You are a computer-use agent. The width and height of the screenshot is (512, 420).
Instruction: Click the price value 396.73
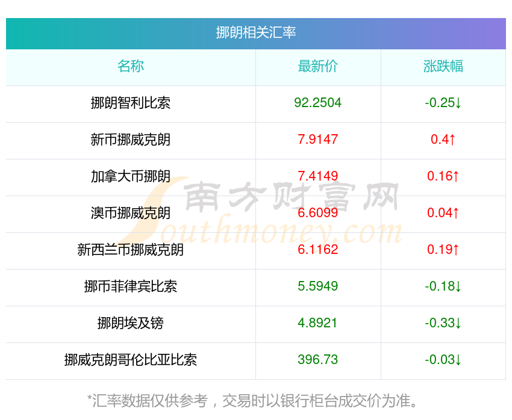click(x=317, y=360)
